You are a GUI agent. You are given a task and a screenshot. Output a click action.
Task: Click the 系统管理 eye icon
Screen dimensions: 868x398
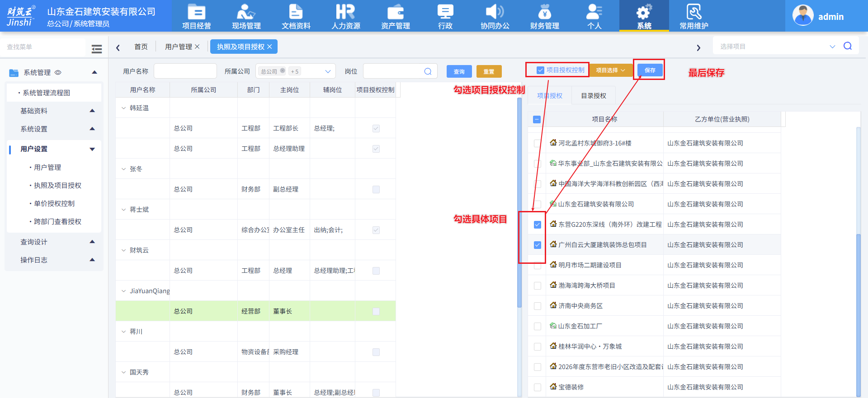pyautogui.click(x=58, y=72)
